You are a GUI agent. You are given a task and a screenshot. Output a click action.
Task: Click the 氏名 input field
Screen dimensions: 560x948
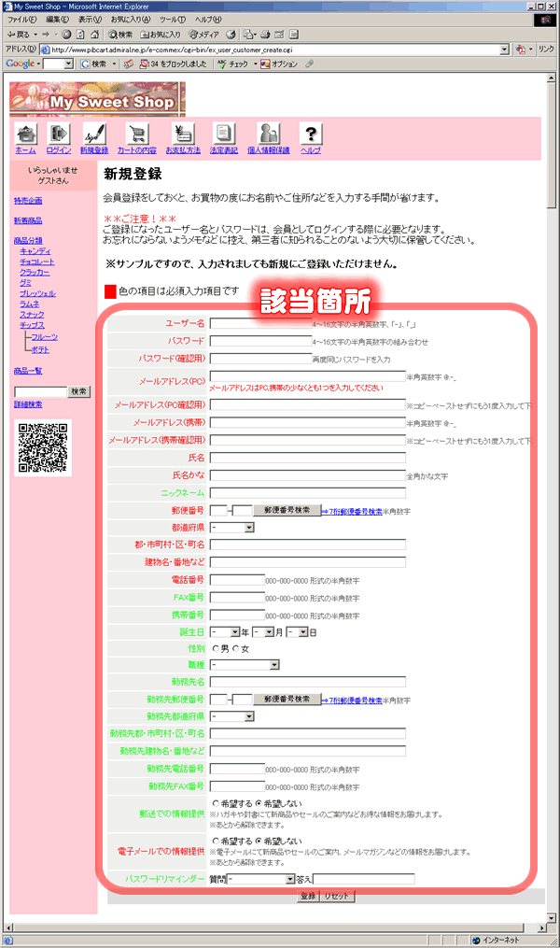307,458
